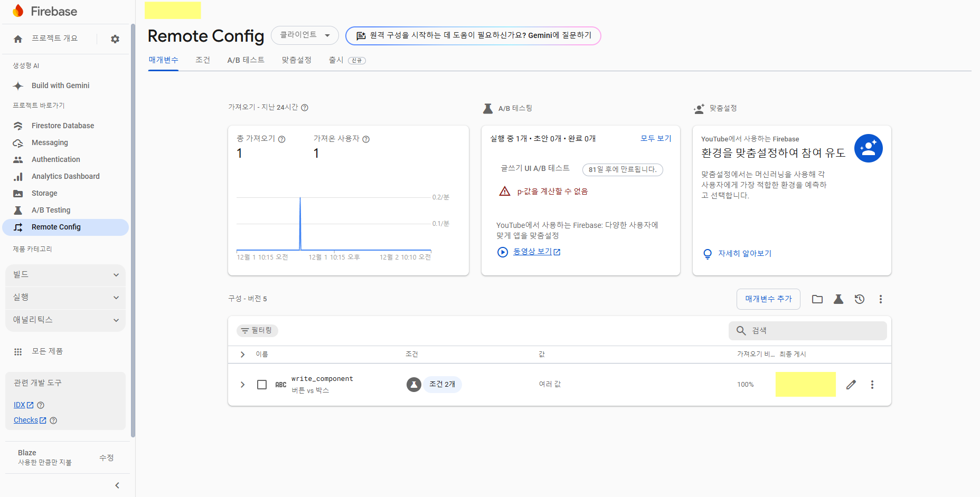Click the A/B test flask toolbar icon
The width and height of the screenshot is (980, 497).
[838, 299]
